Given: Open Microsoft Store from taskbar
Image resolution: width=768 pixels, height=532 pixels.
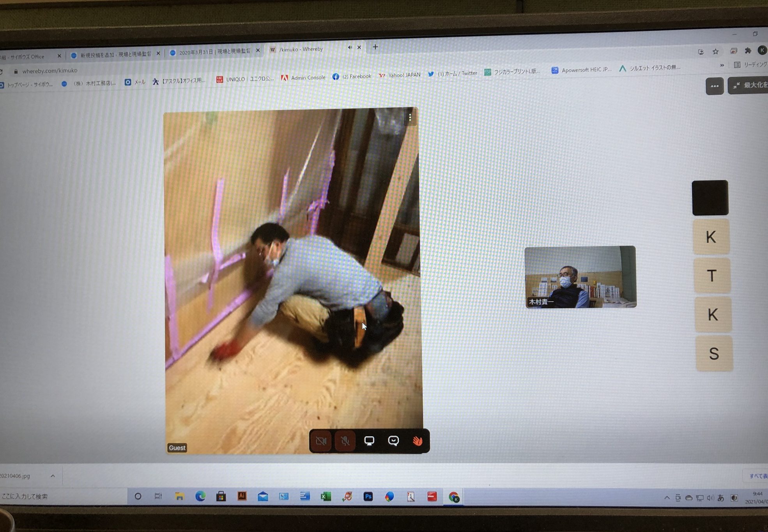Looking at the screenshot, I should tap(221, 496).
